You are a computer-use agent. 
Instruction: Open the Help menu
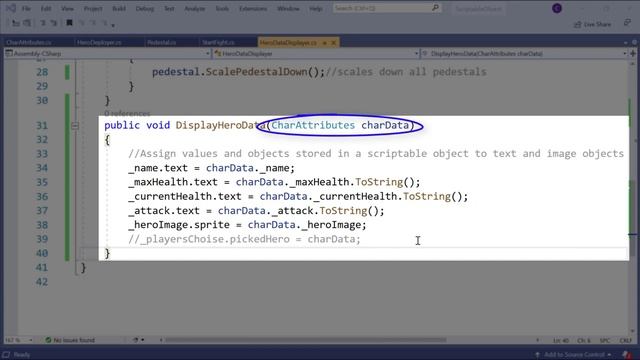pyautogui.click(x=316, y=9)
